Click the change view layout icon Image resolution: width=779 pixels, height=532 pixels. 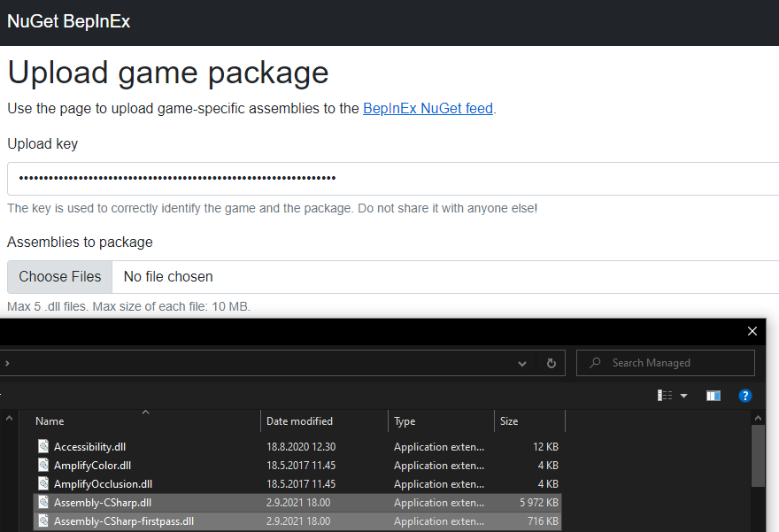click(666, 396)
